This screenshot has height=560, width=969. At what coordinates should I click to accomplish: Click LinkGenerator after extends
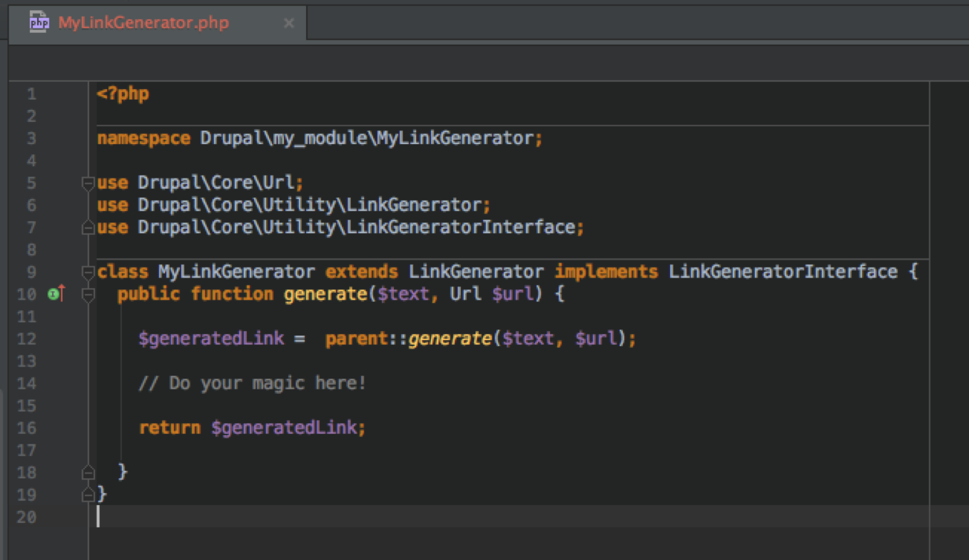477,272
